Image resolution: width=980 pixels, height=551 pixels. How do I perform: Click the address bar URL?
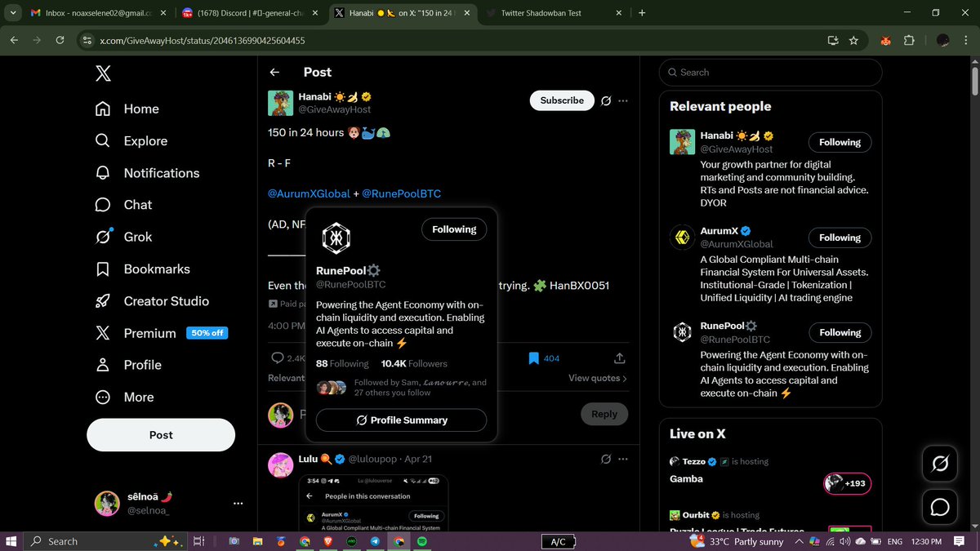203,40
